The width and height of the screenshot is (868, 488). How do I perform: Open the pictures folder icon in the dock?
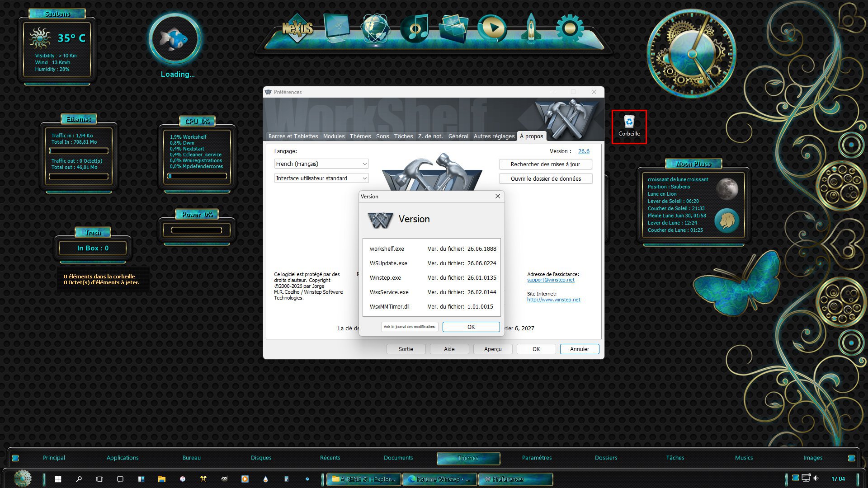(453, 28)
